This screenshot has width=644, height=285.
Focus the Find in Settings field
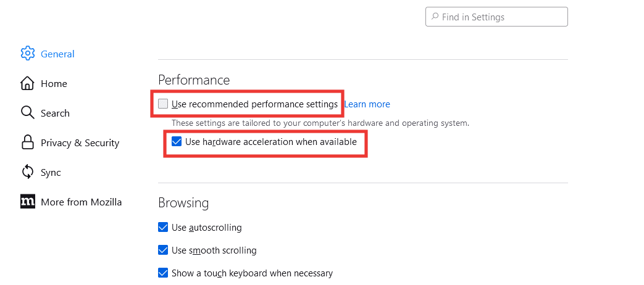496,17
